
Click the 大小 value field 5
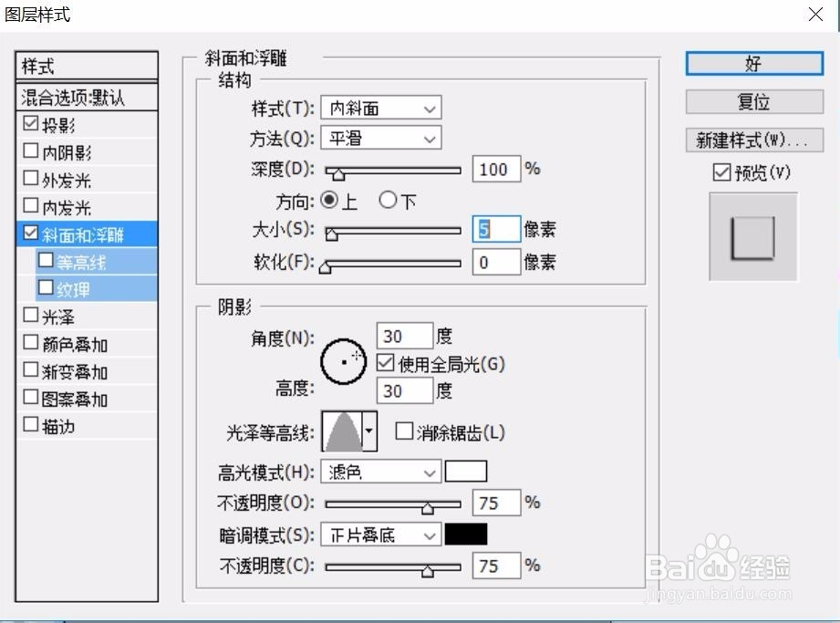click(x=496, y=229)
